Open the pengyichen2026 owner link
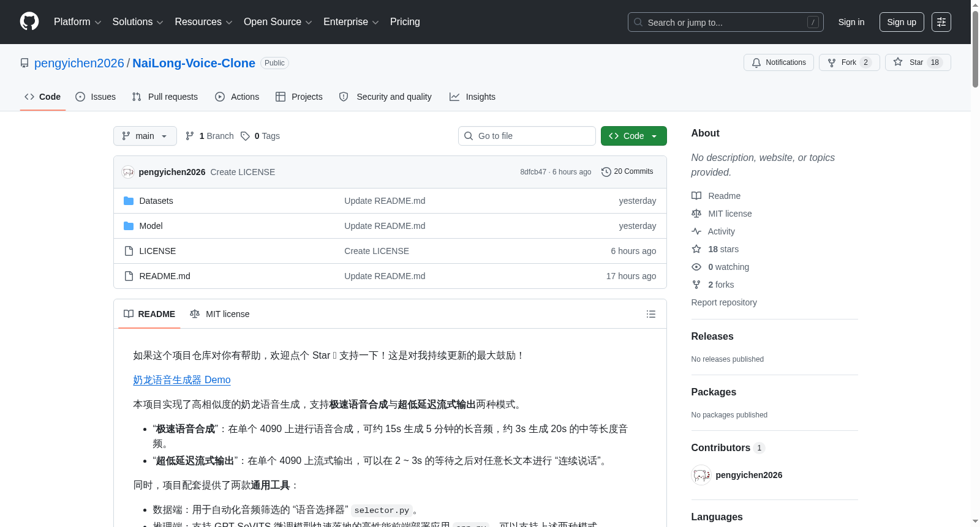 (79, 63)
